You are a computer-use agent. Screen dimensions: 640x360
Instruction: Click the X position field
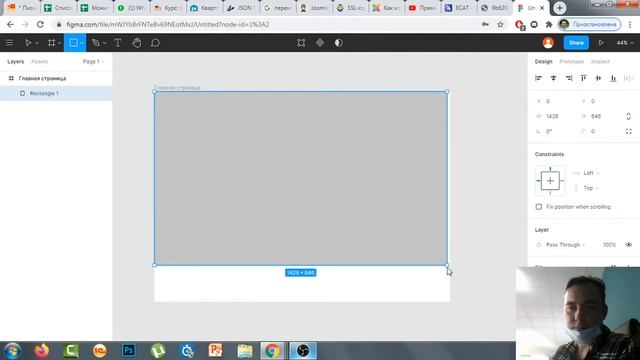pos(556,101)
